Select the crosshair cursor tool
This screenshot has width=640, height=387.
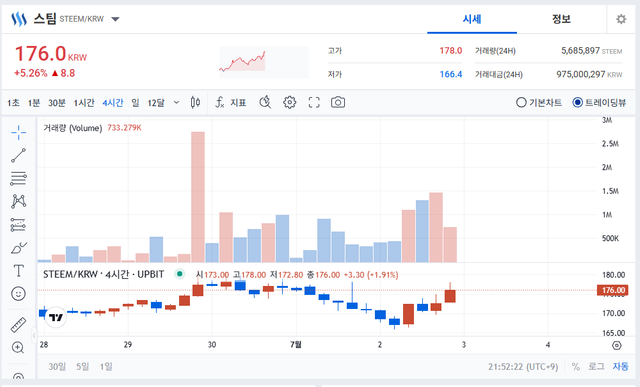(x=18, y=132)
